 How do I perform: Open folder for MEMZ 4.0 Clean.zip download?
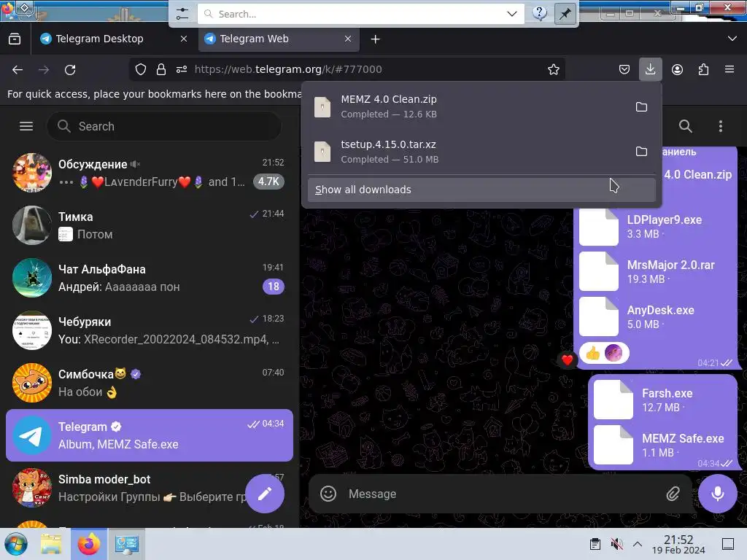641,106
